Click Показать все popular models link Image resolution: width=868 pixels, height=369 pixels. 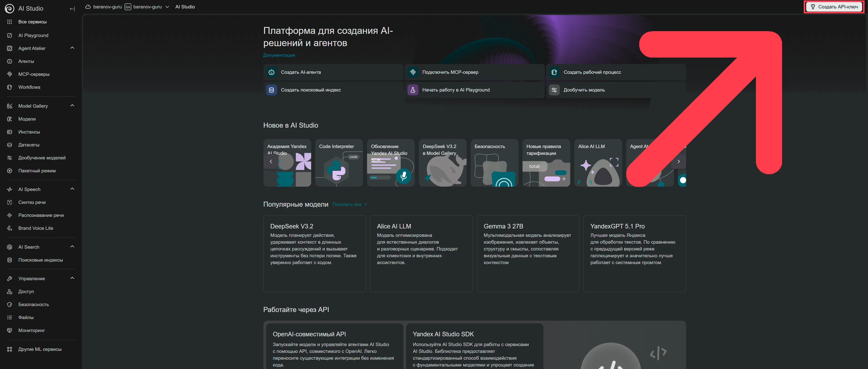pos(350,204)
